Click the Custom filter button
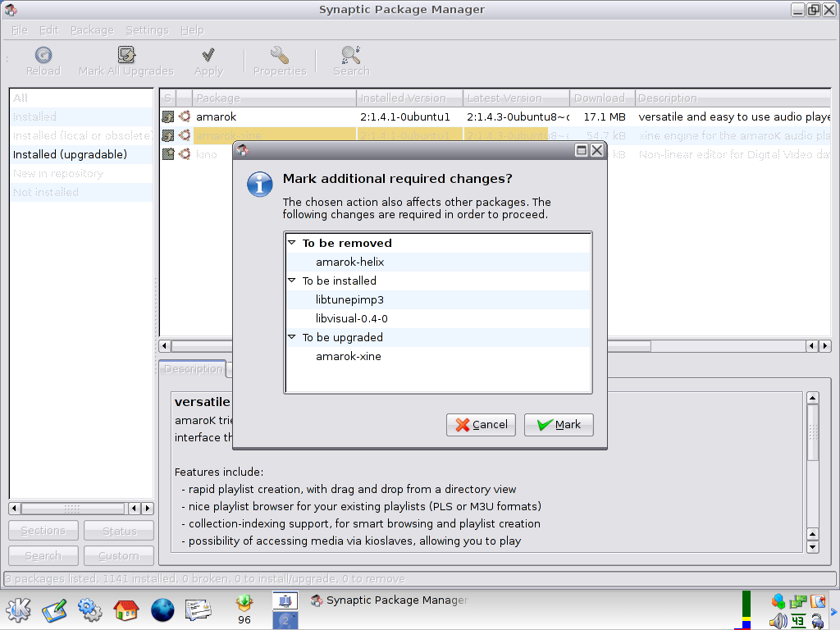Screen dimensions: 840x630 click(x=119, y=555)
